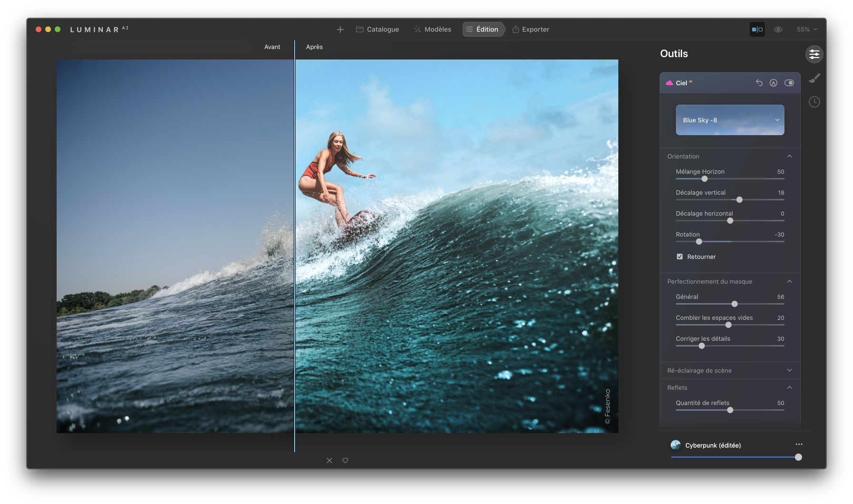This screenshot has height=504, width=853.
Task: Click the add photos plus icon
Action: [340, 29]
